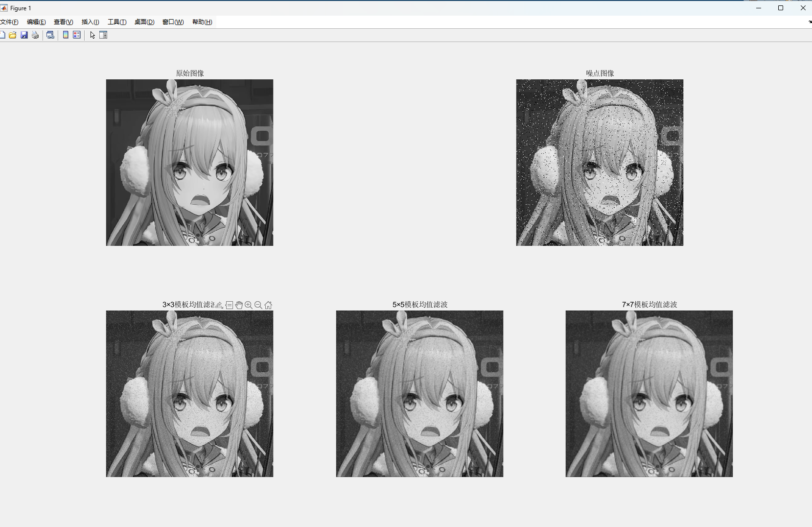Restore view with the Home icon
The height and width of the screenshot is (527, 812).
pyautogui.click(x=268, y=305)
